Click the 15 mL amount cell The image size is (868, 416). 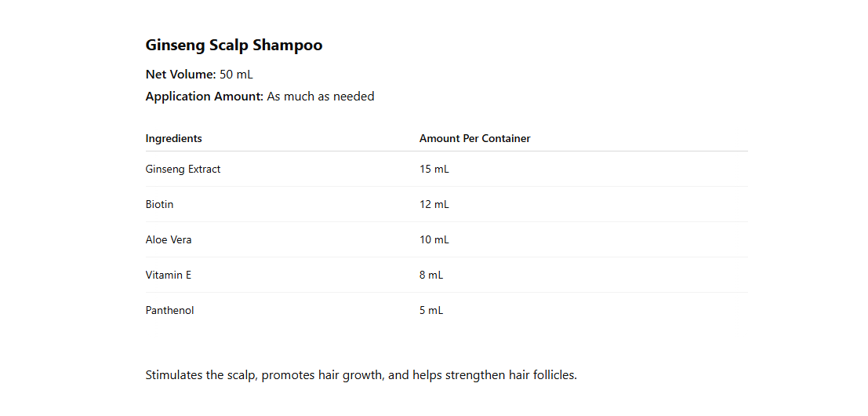434,170
